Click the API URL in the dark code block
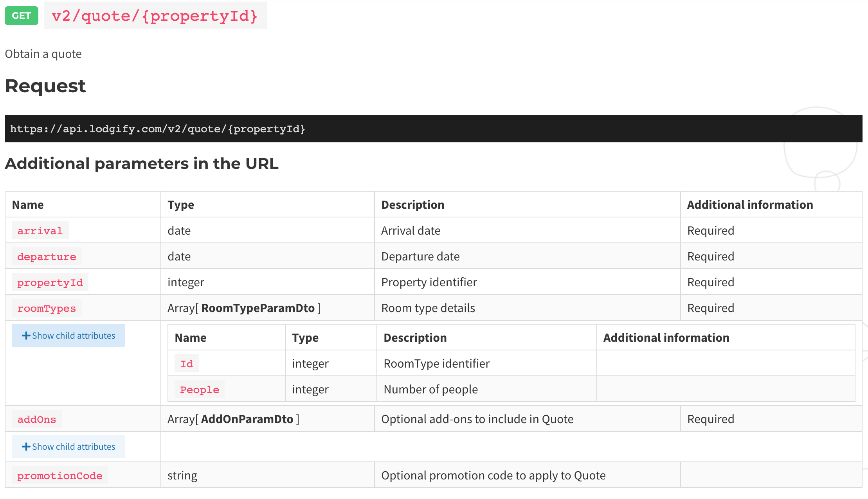Screen dimensions: 868x499 coord(157,129)
